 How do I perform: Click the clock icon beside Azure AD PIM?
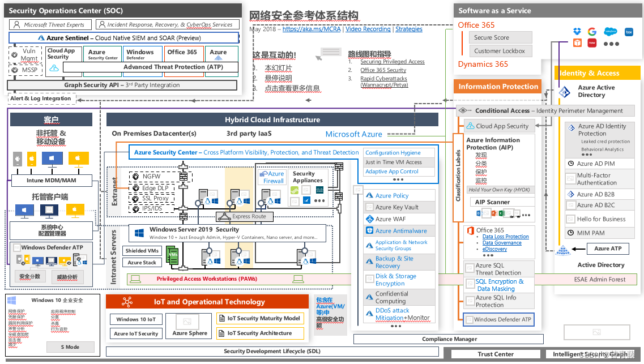pyautogui.click(x=570, y=164)
